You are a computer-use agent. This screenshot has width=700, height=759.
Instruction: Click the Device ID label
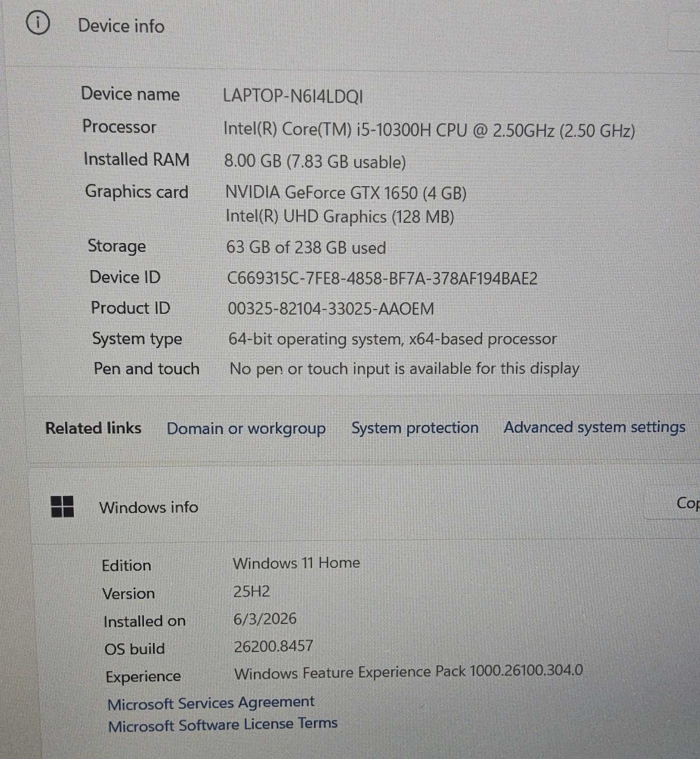click(x=125, y=277)
